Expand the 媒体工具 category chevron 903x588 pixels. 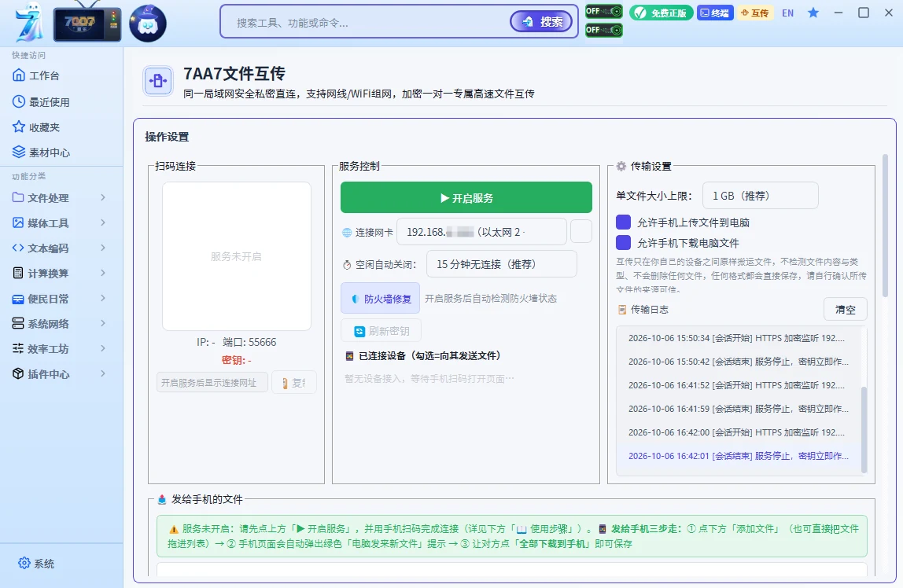tap(103, 222)
